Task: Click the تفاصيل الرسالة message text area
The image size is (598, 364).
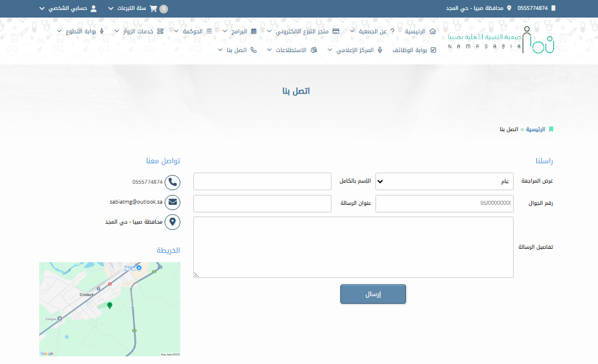Action: (353, 247)
